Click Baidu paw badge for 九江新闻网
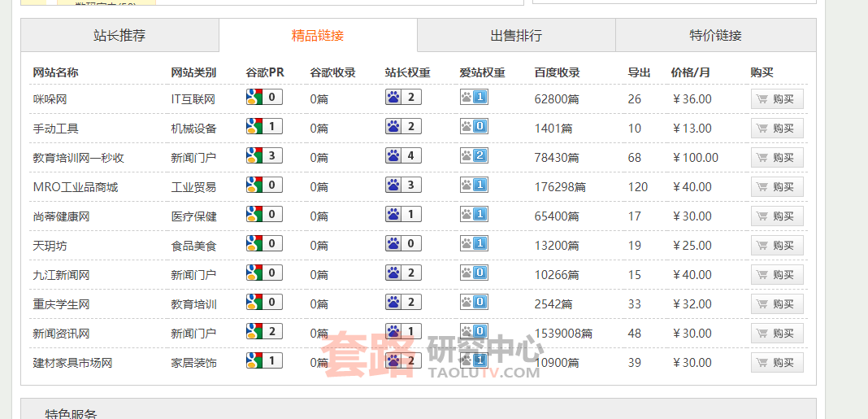The height and width of the screenshot is (419, 868). tap(404, 273)
